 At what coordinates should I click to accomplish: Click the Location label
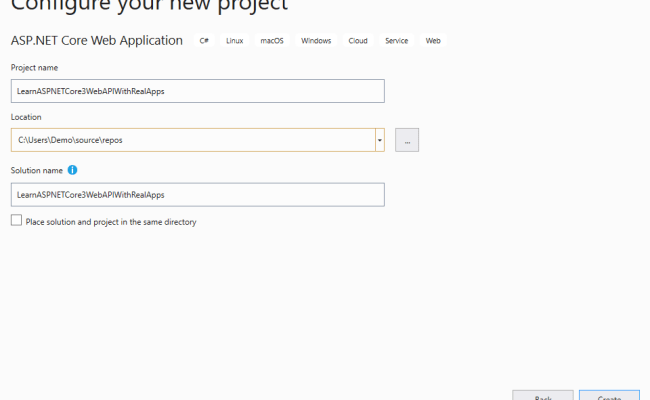click(26, 117)
